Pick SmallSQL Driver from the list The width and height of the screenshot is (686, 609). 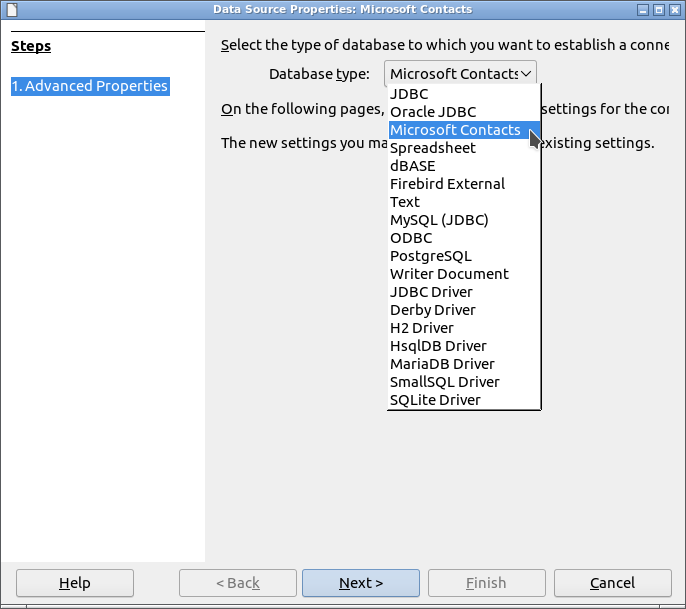[465, 382]
